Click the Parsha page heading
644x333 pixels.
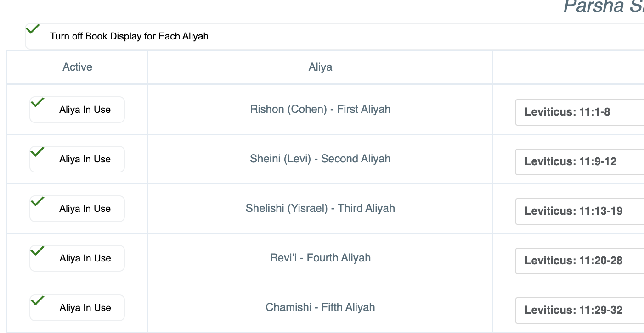click(603, 6)
